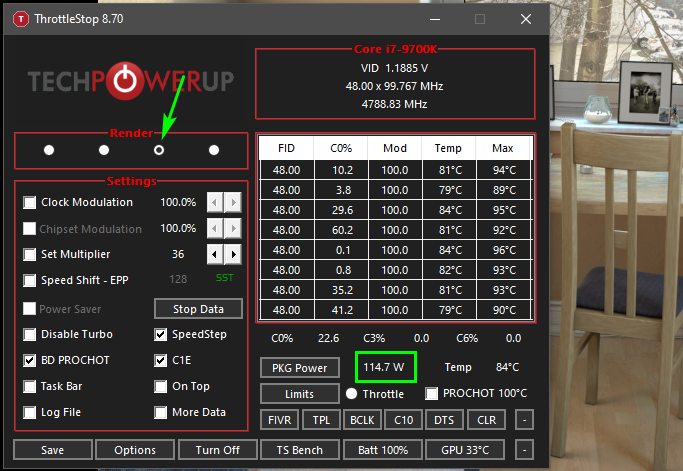Click the TechPowerUp power button logo
Screen dimensions: 683x471
tap(125, 81)
